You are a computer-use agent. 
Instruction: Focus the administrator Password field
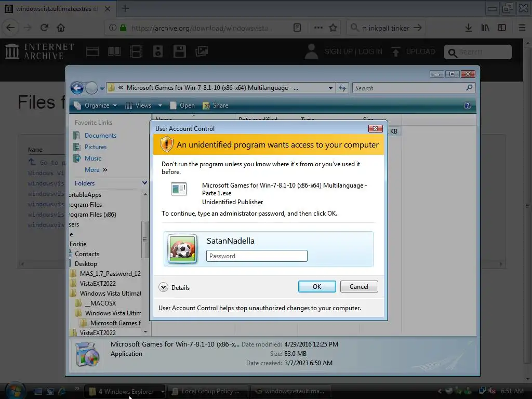pos(257,256)
